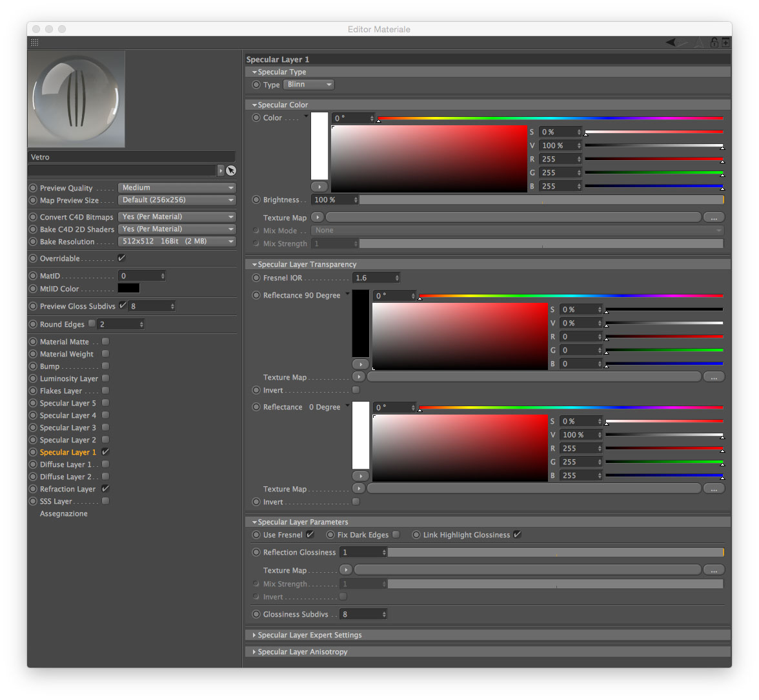Open Specular Color Texture Map arrow button

[318, 218]
